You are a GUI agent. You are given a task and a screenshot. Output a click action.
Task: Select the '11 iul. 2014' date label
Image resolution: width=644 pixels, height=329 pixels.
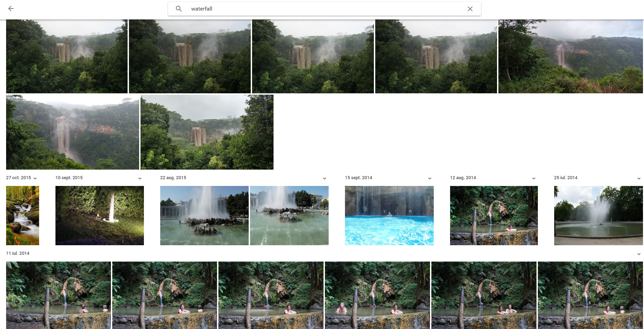click(18, 253)
